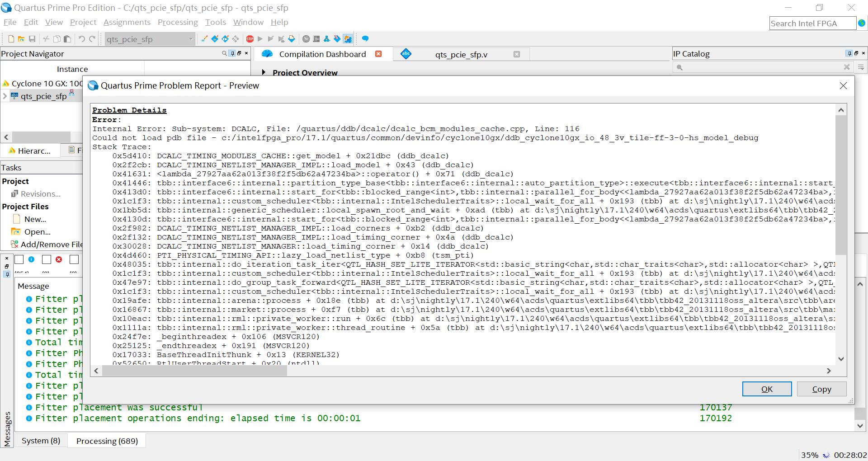Screen dimensions: 868x461
Task: Open the Processing menu
Action: point(178,22)
